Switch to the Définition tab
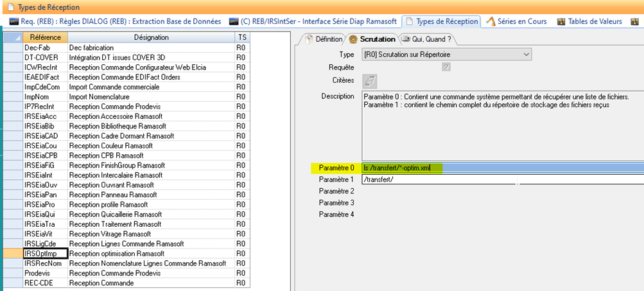Image resolution: width=644 pixels, height=291 pixels. (x=324, y=39)
